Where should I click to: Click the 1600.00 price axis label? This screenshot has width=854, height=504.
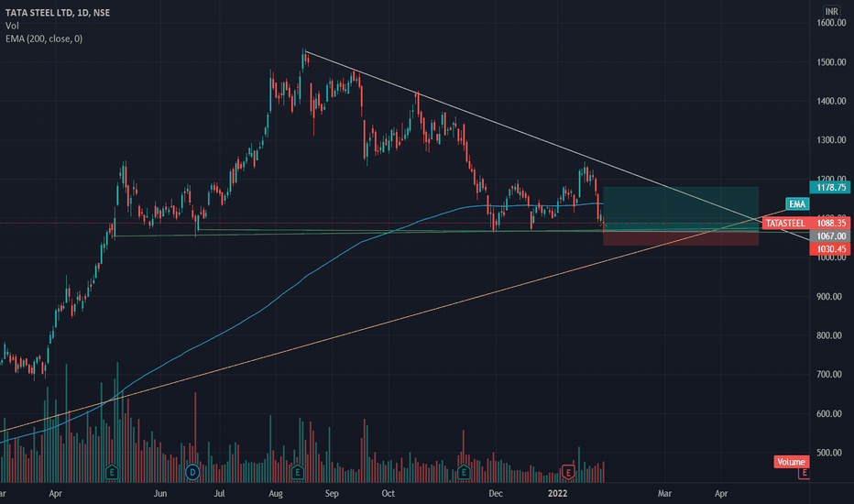pyautogui.click(x=831, y=23)
